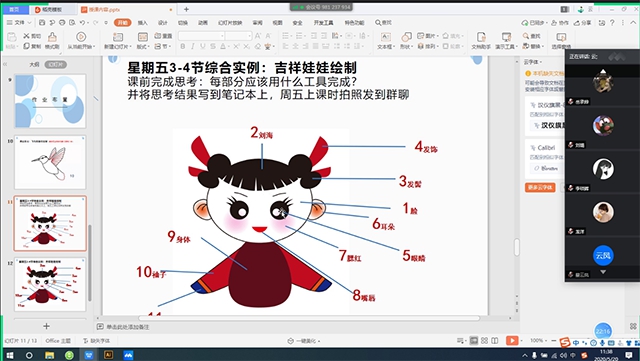640x361 pixels.
Task: Select the hummingbird slide 10 thumbnail
Action: 50,162
